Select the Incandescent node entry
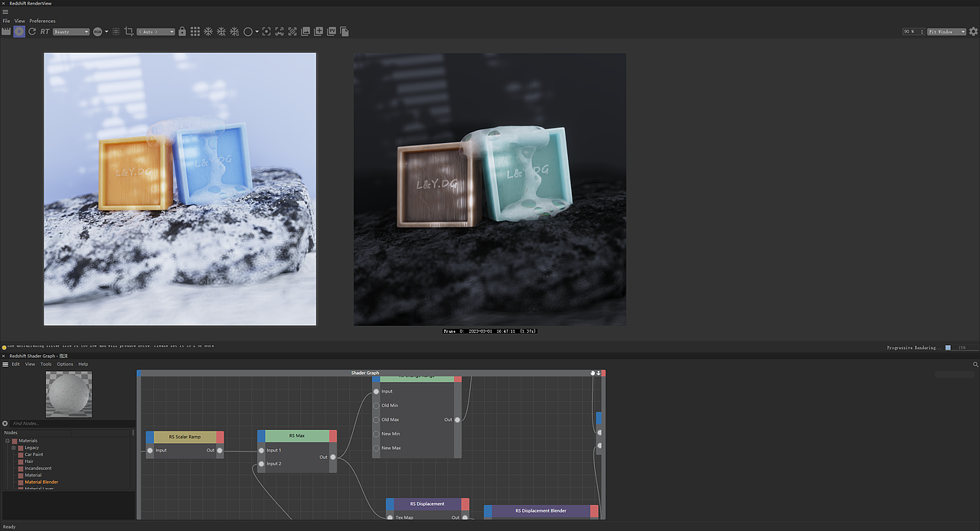Image resolution: width=980 pixels, height=531 pixels. (x=38, y=468)
